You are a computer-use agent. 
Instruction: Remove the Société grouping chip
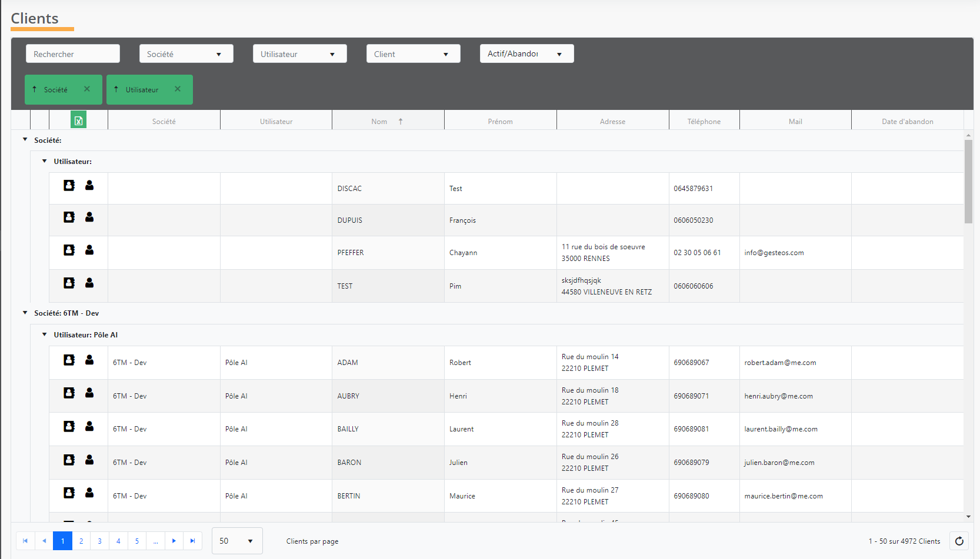pyautogui.click(x=87, y=89)
